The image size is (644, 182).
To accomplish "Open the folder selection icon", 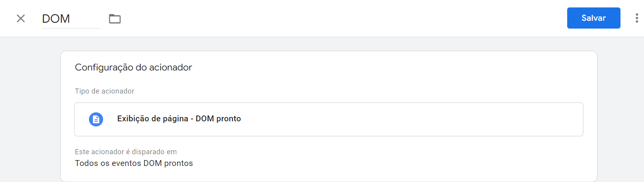I will [x=115, y=18].
